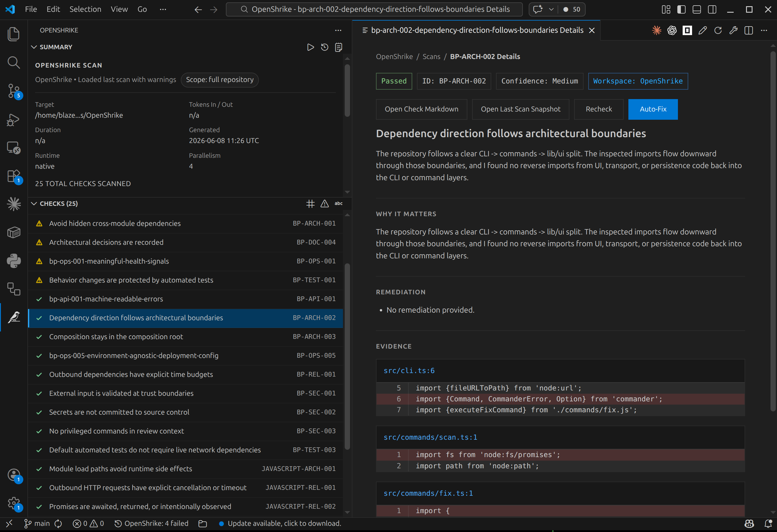The height and width of the screenshot is (532, 777).
Task: Open report icon in Summary header
Action: pos(338,47)
